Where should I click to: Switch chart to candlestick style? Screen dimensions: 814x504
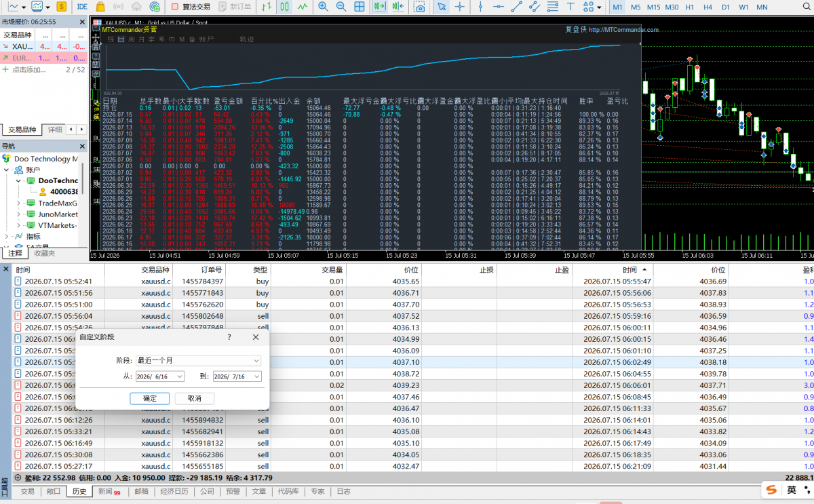coord(285,7)
